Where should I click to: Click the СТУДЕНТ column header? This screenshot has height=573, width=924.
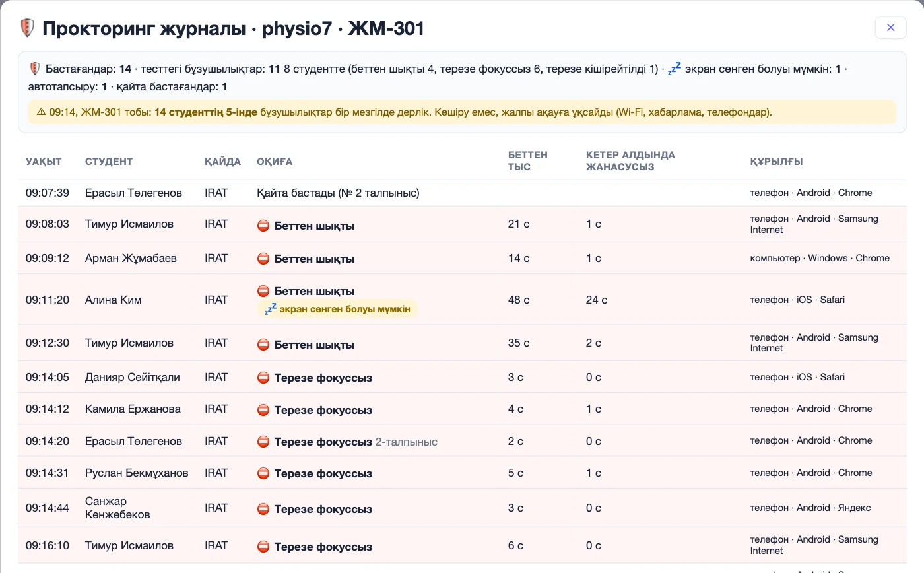[109, 162]
